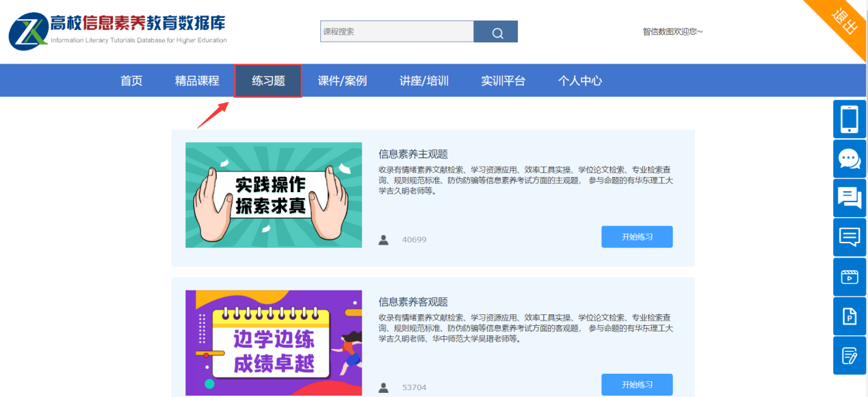Click the 课程搜索 search field
The height and width of the screenshot is (397, 868).
coord(397,31)
